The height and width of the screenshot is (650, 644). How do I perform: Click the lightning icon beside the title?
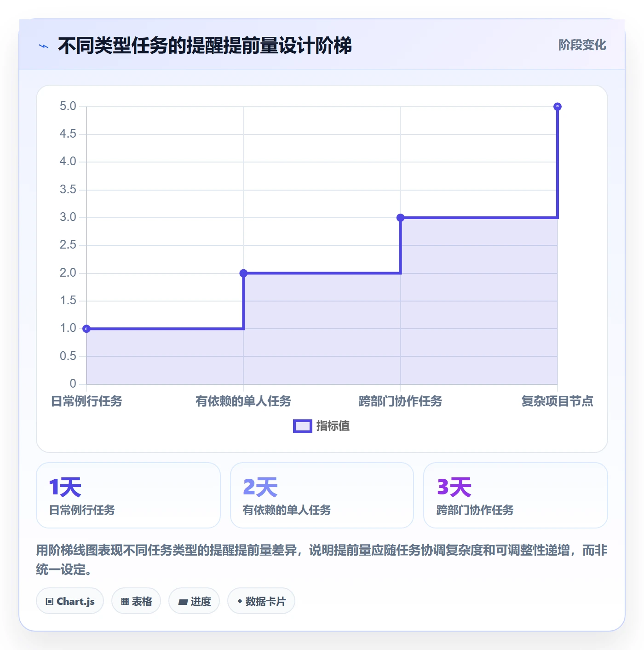[x=44, y=46]
